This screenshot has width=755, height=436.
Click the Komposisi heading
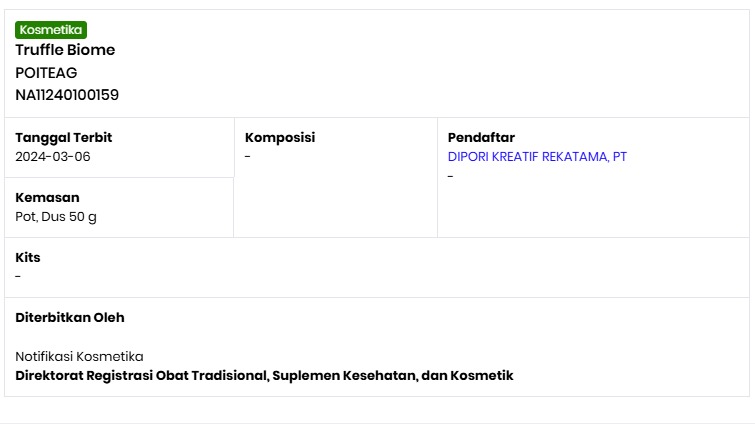click(280, 138)
